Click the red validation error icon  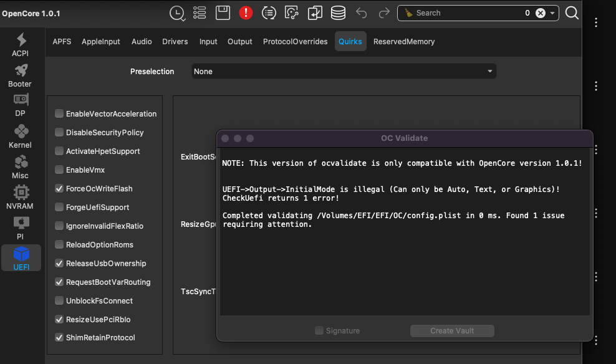click(246, 12)
